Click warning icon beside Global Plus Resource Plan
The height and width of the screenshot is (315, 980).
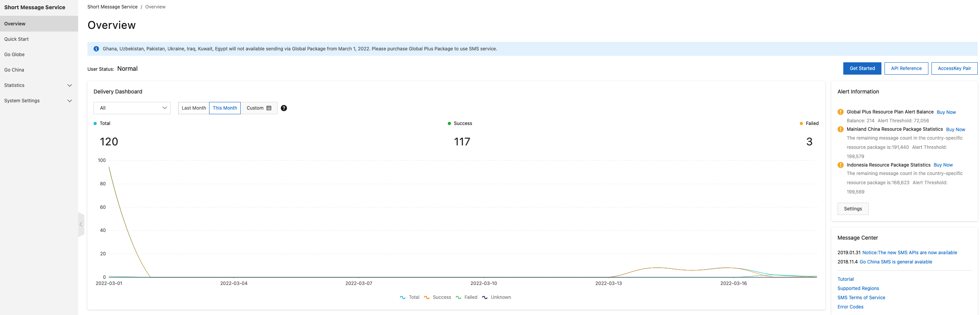pyautogui.click(x=841, y=112)
